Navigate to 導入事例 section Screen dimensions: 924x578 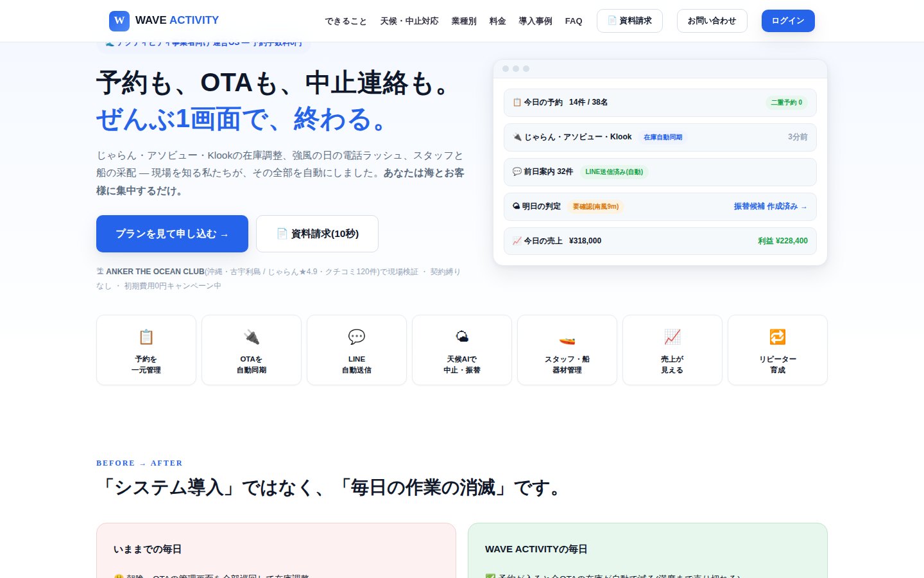[535, 21]
